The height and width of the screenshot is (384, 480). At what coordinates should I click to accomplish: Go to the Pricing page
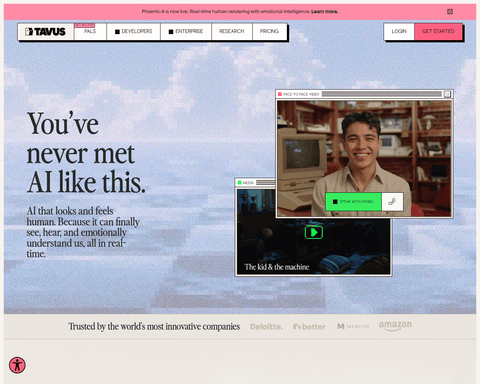269,31
